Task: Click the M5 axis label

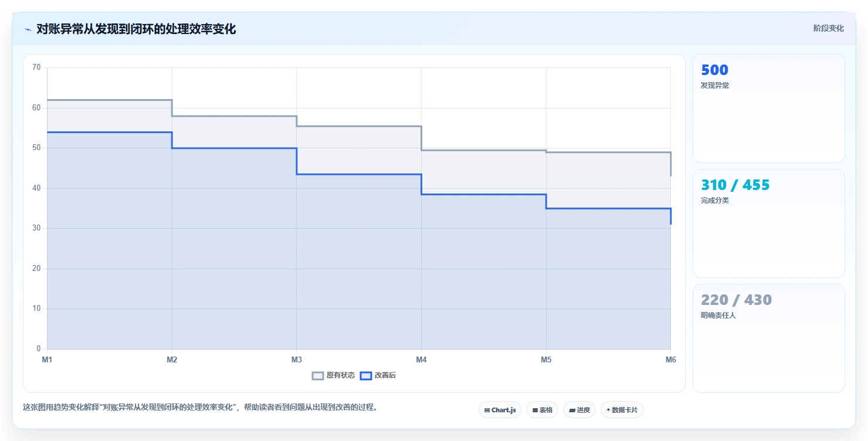Action: coord(546,359)
